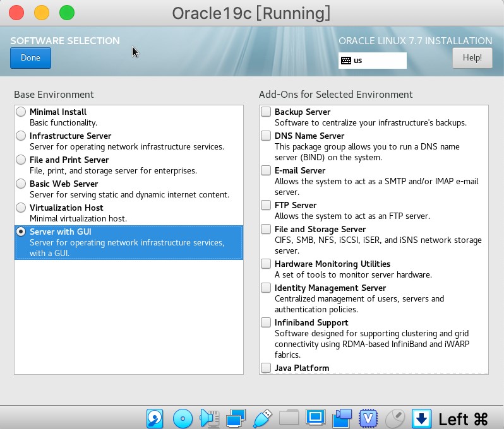Click 'A set of tools to monitor server hardware.'
The image size is (504, 429).
[353, 275]
